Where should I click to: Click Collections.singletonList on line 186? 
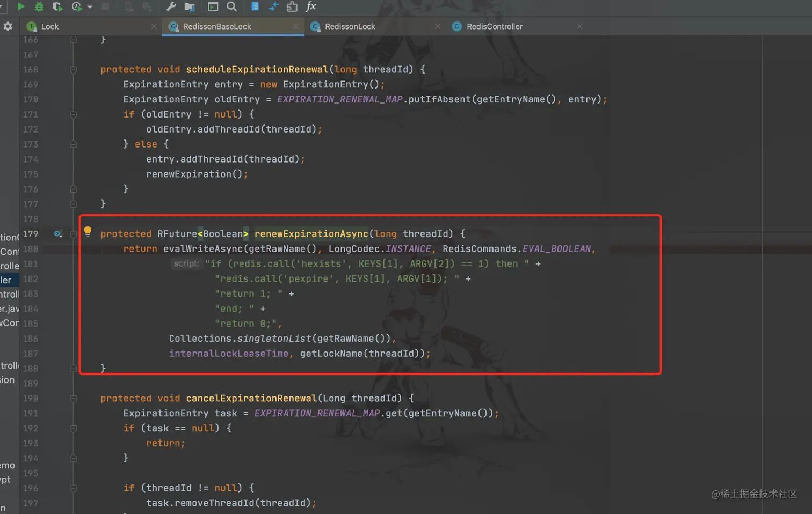pyautogui.click(x=240, y=339)
